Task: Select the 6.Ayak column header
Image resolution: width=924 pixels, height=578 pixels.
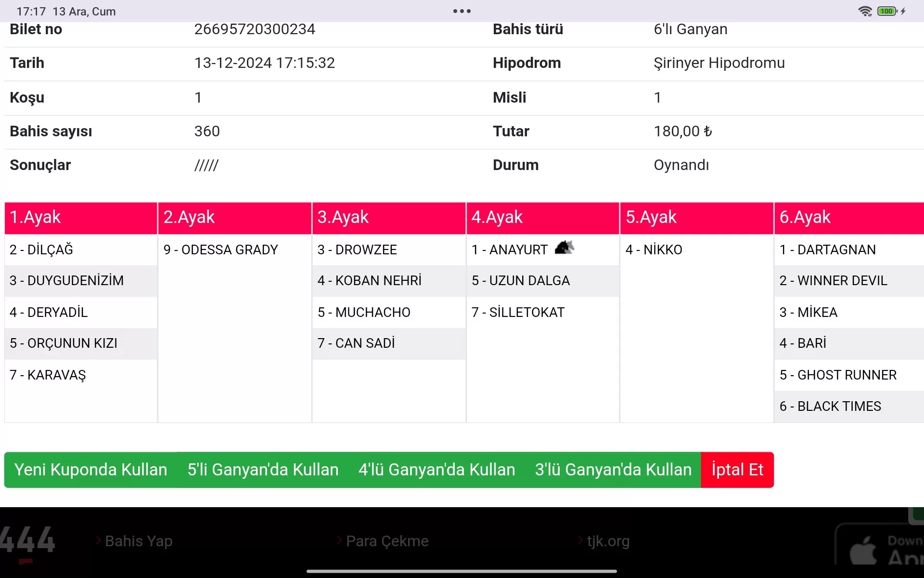Action: click(x=848, y=217)
